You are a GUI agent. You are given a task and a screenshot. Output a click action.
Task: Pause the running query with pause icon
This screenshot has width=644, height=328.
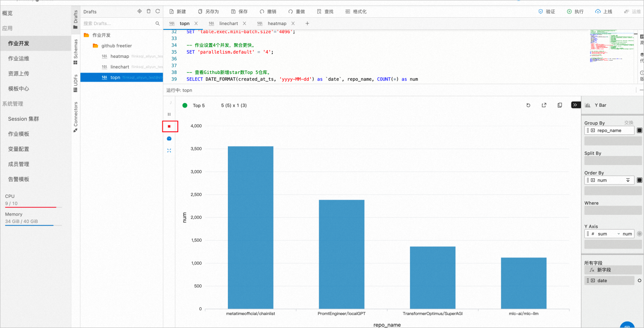[x=169, y=114]
